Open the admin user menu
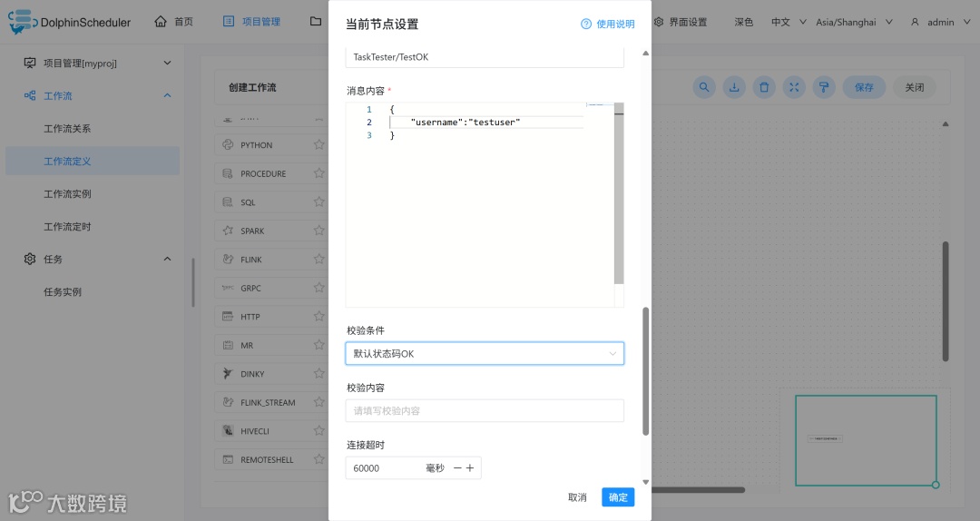Image resolution: width=980 pixels, height=521 pixels. (940, 22)
